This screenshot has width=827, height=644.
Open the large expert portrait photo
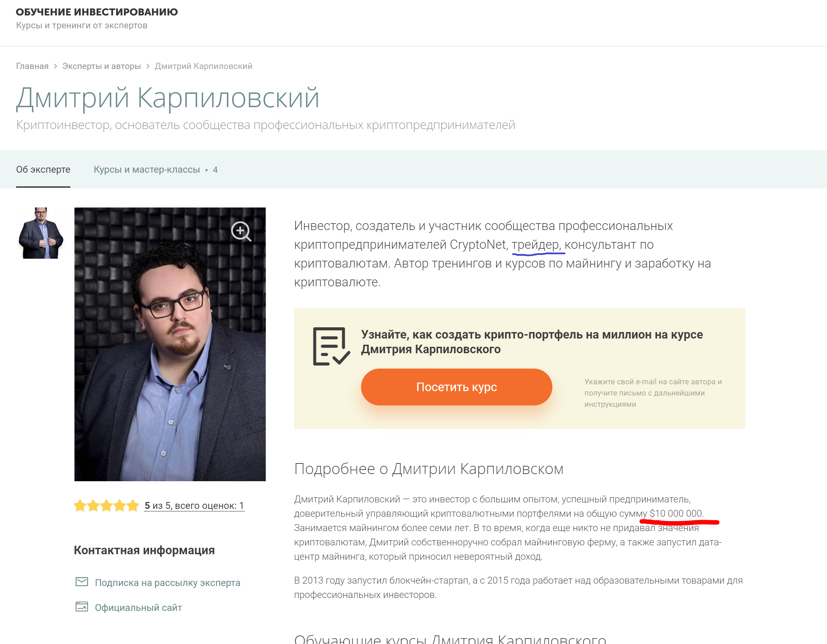tap(170, 344)
